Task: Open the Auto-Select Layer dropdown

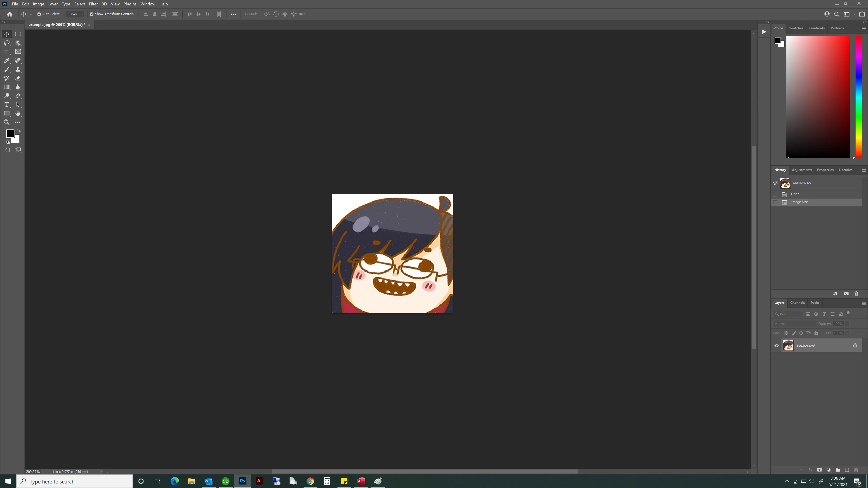Action: [x=75, y=14]
